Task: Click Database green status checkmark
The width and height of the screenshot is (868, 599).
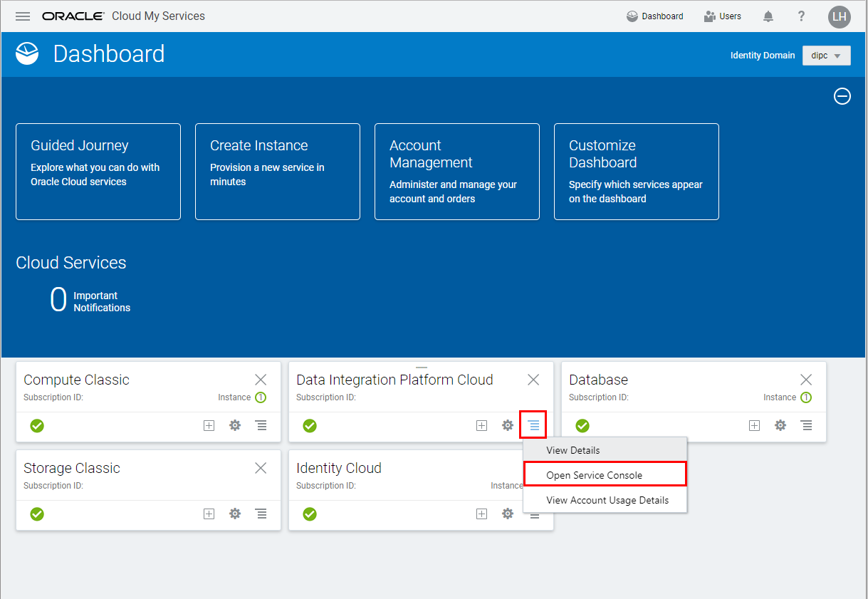Action: tap(582, 426)
